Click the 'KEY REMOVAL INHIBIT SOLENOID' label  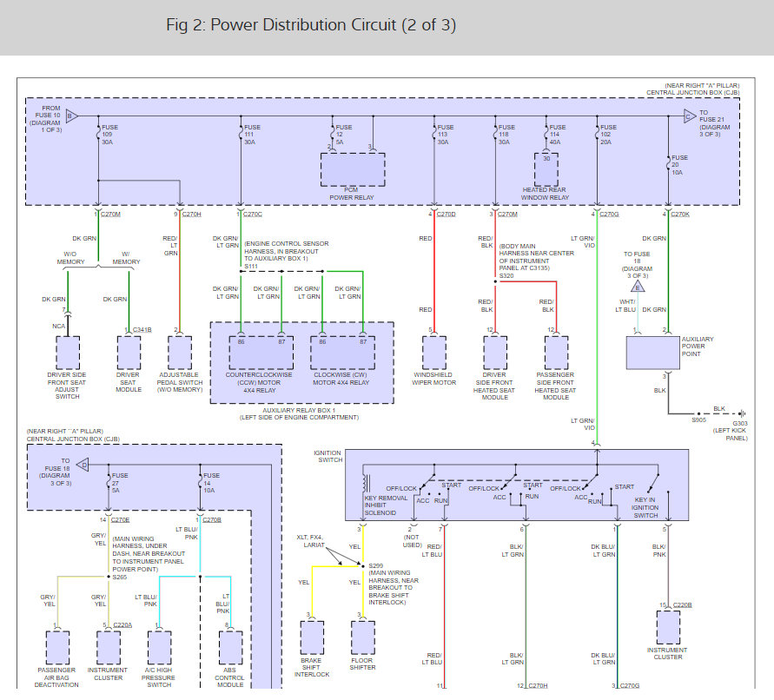386,505
